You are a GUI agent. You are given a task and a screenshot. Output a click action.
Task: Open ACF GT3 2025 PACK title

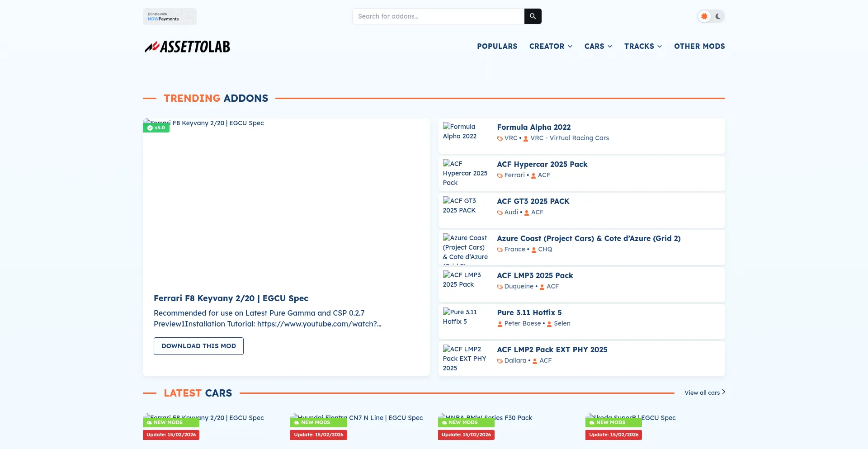tap(533, 201)
